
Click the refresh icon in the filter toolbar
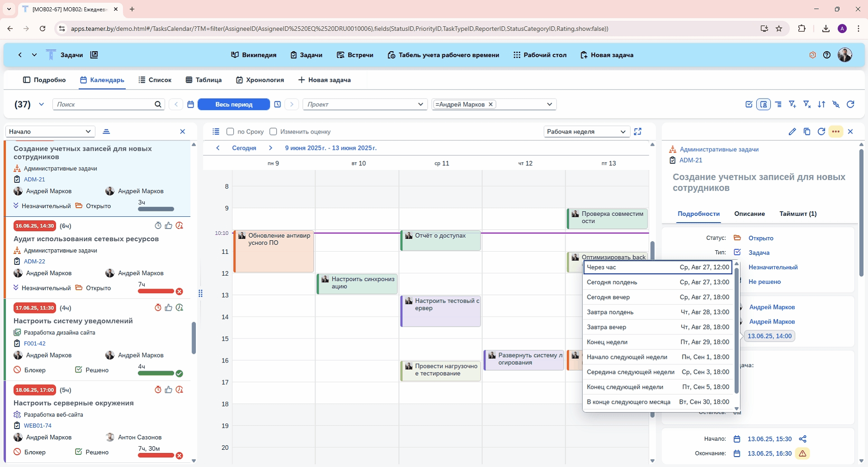pos(850,105)
